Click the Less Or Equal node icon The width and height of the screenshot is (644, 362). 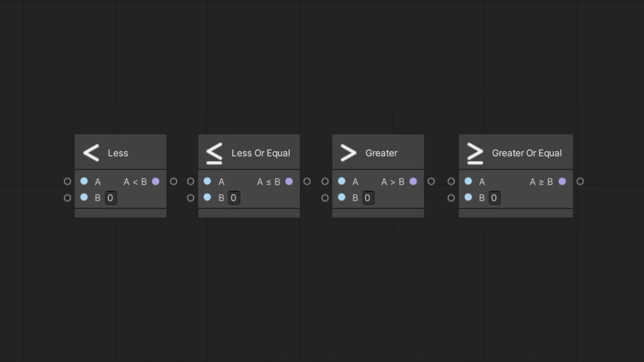(214, 153)
